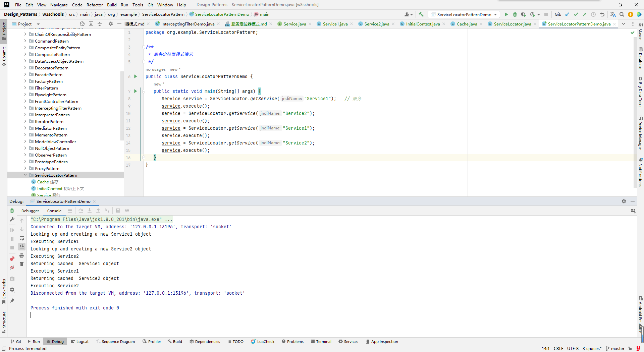Toggle the Commit tool window stripe
Screen dimensions: 644x352
tap(4, 56)
